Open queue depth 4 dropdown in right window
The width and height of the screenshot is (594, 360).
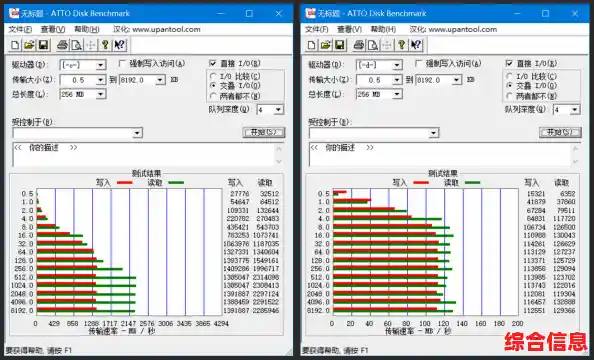click(x=574, y=110)
